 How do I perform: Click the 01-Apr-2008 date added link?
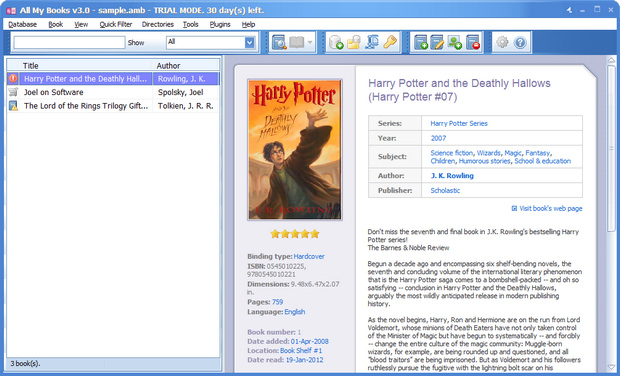coord(310,341)
